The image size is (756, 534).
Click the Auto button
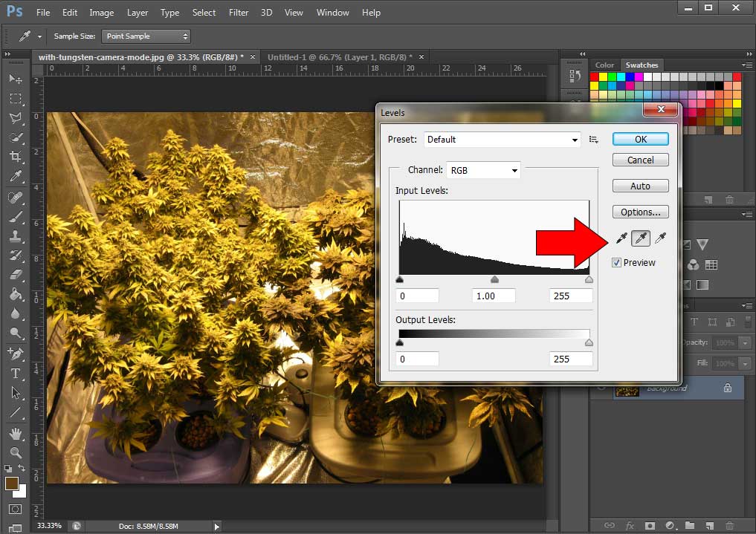pyautogui.click(x=640, y=186)
